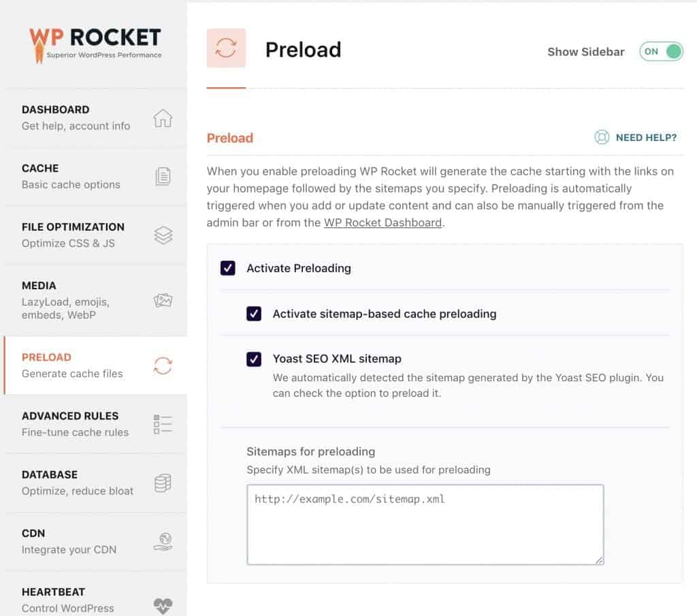Click the Sitemaps for preloading text area
The width and height of the screenshot is (697, 616).
425,524
